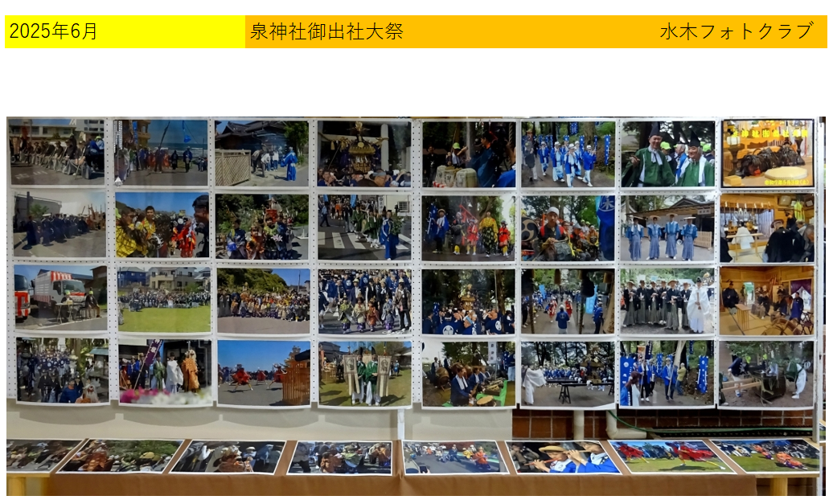
Task: Open photo of red dancers beside wooden float
Action: [264, 374]
